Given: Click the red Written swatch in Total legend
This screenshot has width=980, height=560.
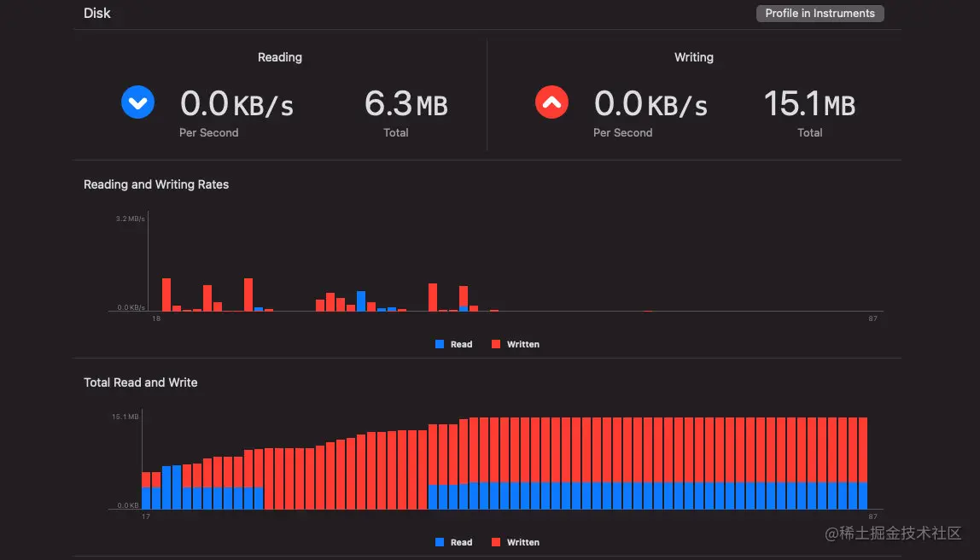Looking at the screenshot, I should pyautogui.click(x=496, y=543).
